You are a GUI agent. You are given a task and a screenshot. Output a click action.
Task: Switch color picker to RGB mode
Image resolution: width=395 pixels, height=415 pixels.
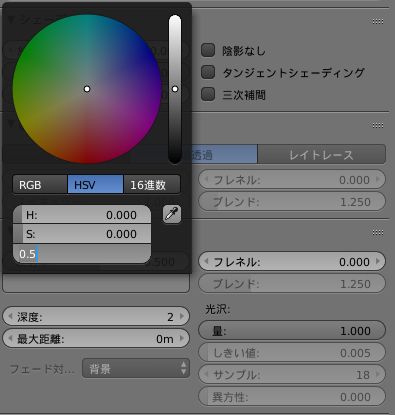[x=40, y=185]
